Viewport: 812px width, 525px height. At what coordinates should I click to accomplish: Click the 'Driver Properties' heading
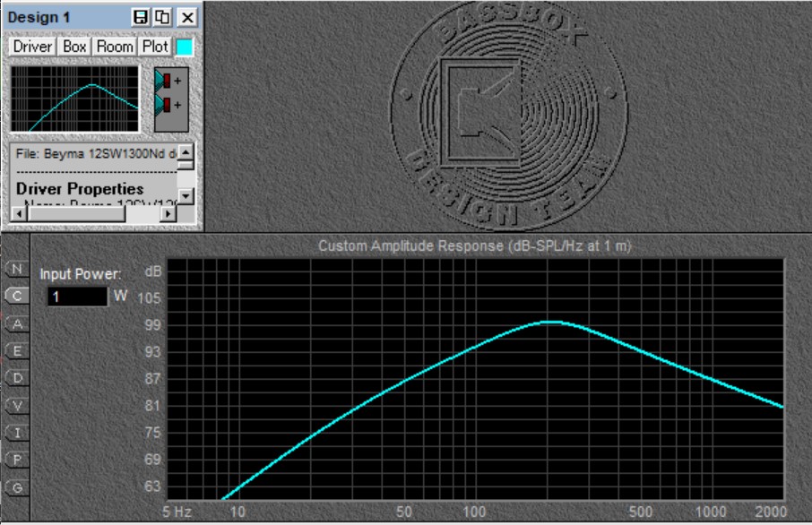[x=80, y=189]
